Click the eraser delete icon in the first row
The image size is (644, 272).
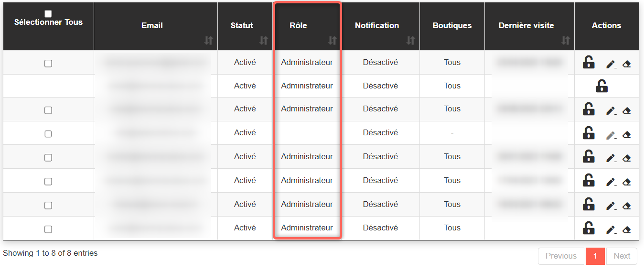[627, 64]
